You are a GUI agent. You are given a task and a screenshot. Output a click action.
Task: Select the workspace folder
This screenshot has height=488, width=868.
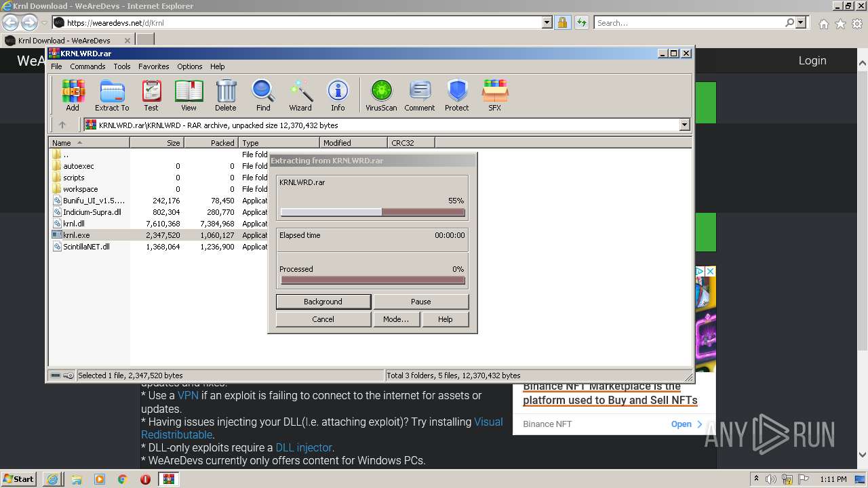click(80, 189)
